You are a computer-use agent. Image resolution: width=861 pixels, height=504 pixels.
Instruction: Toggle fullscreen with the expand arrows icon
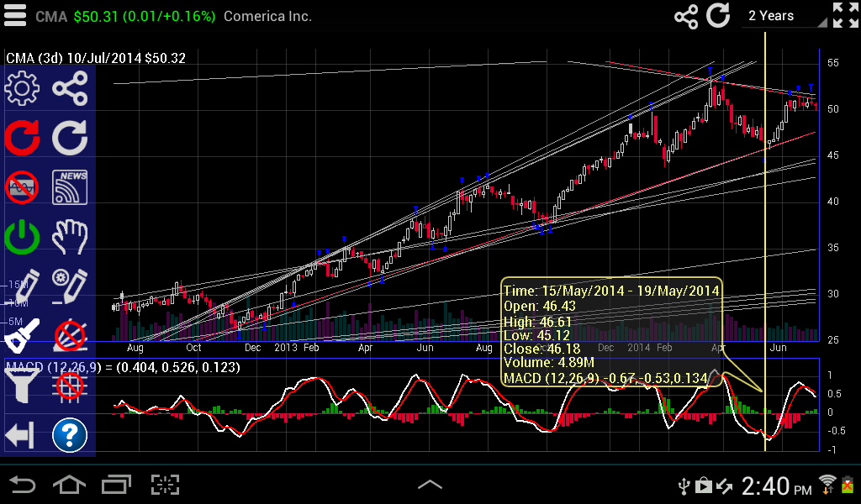coord(845,15)
